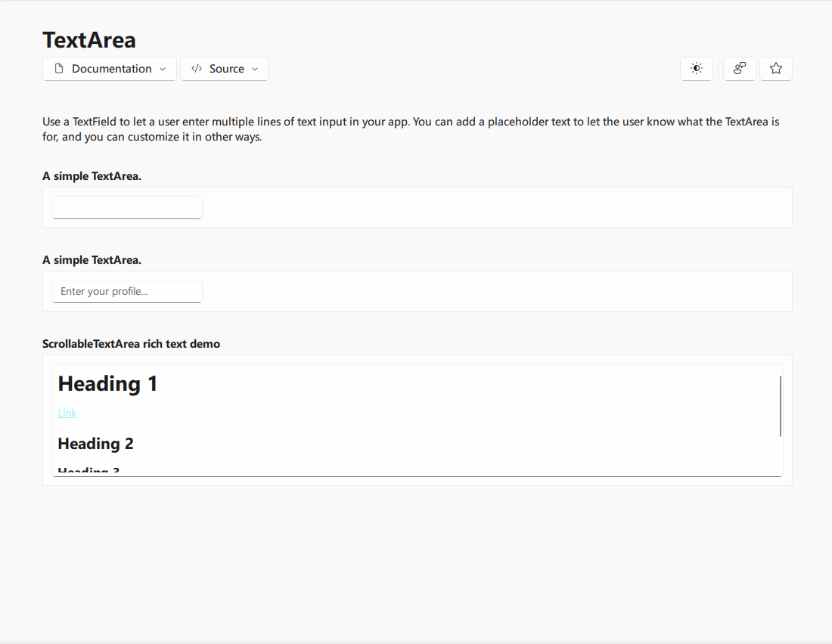Click the document icon beside Documentation
The image size is (832, 644).
point(60,69)
